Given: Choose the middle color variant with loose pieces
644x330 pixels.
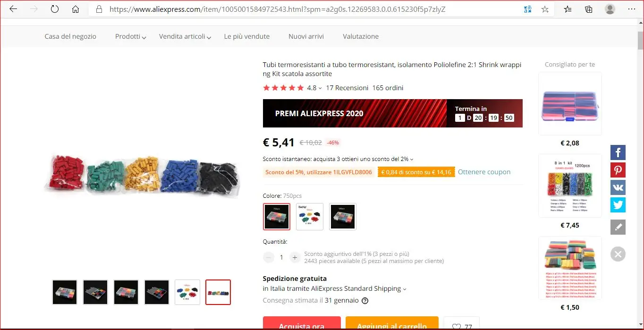Looking at the screenshot, I should click(x=310, y=217).
